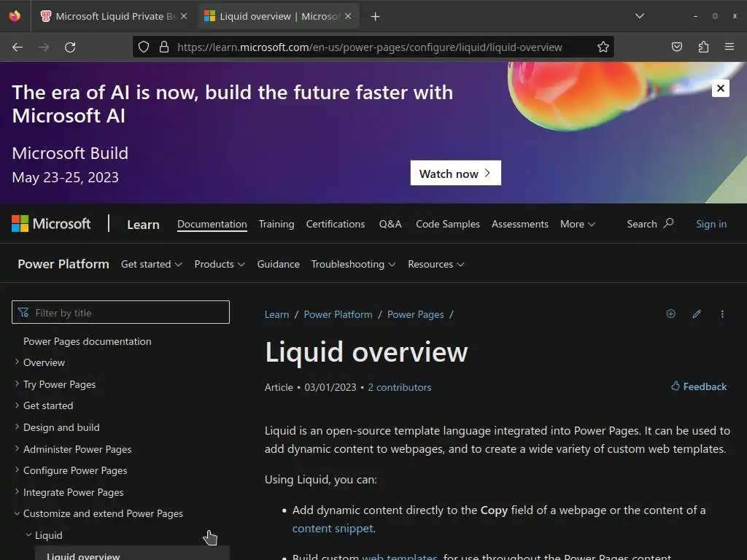Select the Liquid overview browser tab

click(x=278, y=16)
